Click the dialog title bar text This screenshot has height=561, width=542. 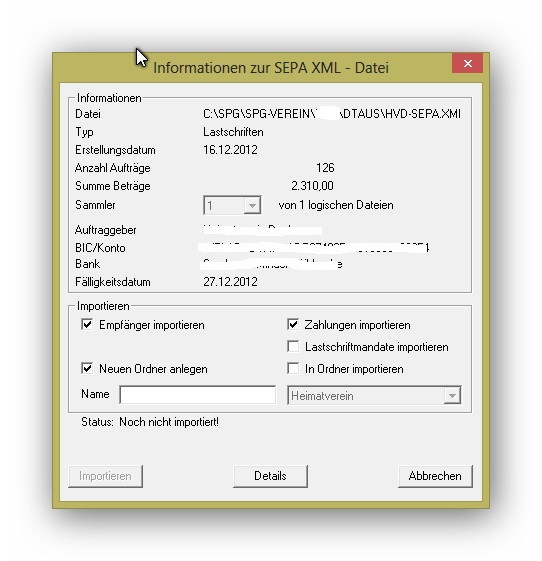tap(271, 68)
